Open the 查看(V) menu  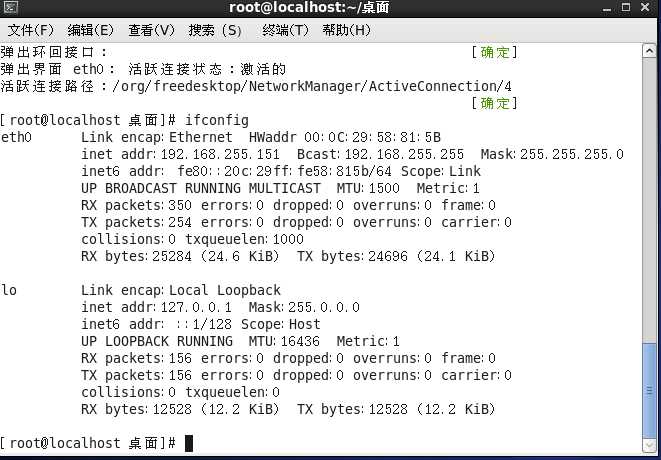coord(152,30)
